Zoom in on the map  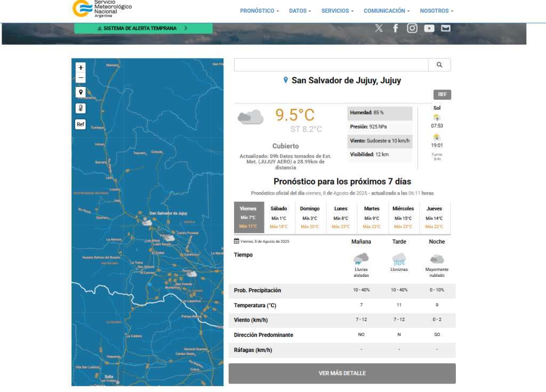[81, 68]
